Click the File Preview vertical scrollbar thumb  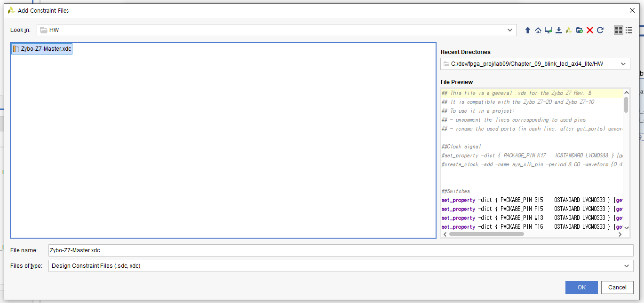point(626,105)
